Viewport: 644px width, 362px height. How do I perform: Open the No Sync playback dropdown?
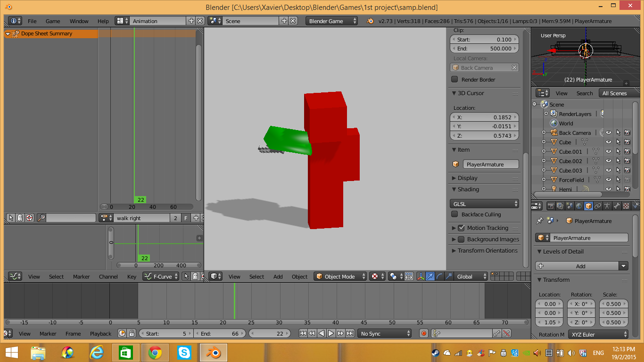[x=385, y=333]
